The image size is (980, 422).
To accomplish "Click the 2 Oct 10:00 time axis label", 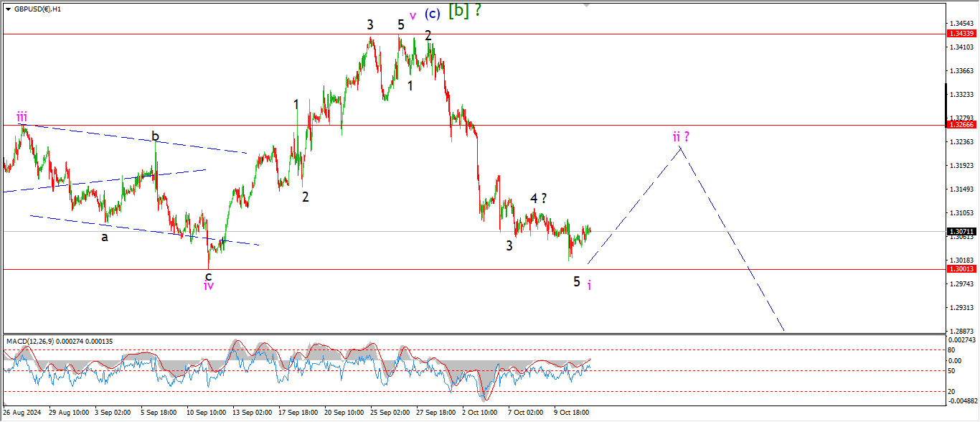I will 481,413.
